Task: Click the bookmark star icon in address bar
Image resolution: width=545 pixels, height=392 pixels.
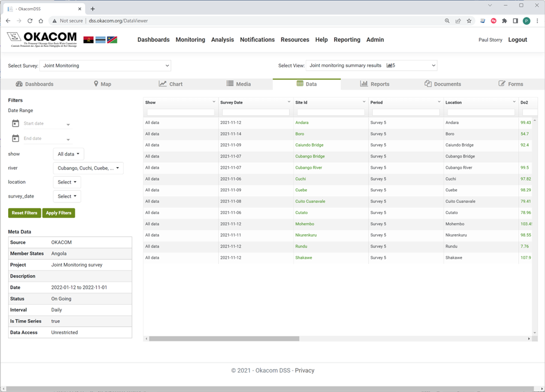Action: point(469,21)
